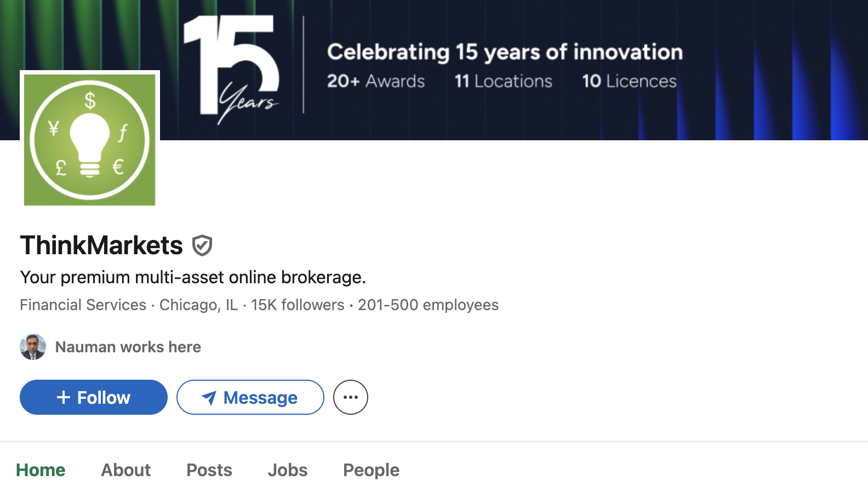The height and width of the screenshot is (492, 868).
Task: Open the ThinkMarkets lightbulb logo image
Action: pos(90,140)
